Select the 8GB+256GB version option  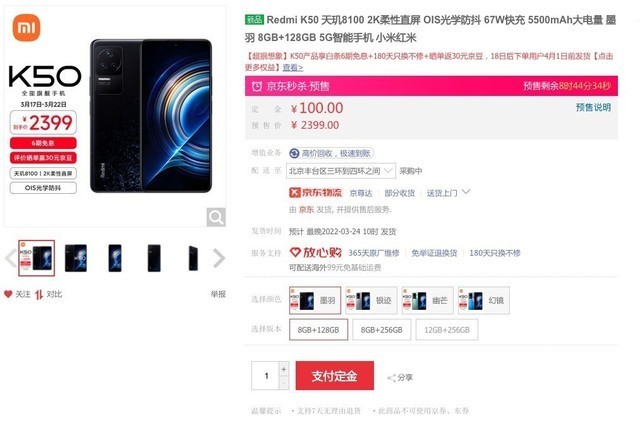pyautogui.click(x=382, y=330)
